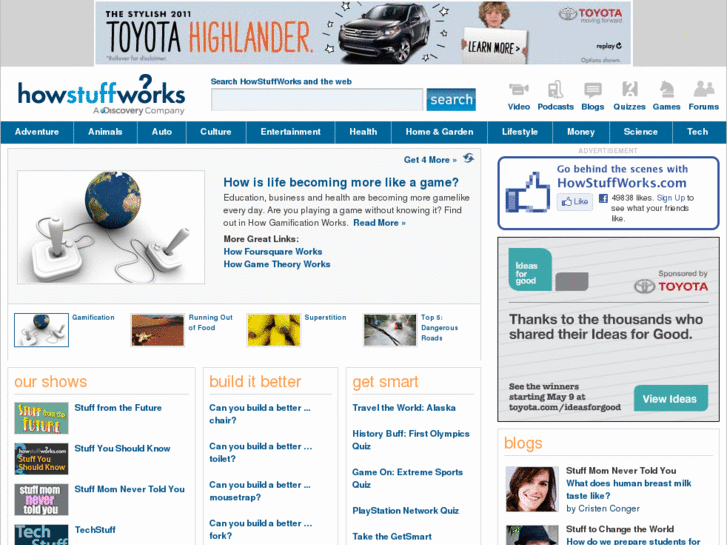Open How Foursquare Works link
This screenshot has height=545, width=727.
point(273,252)
